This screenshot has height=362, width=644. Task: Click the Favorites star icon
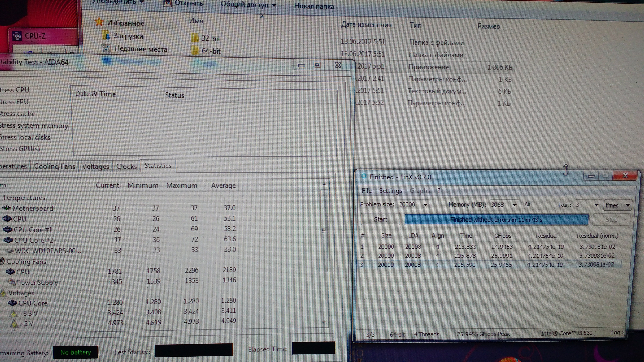[99, 22]
